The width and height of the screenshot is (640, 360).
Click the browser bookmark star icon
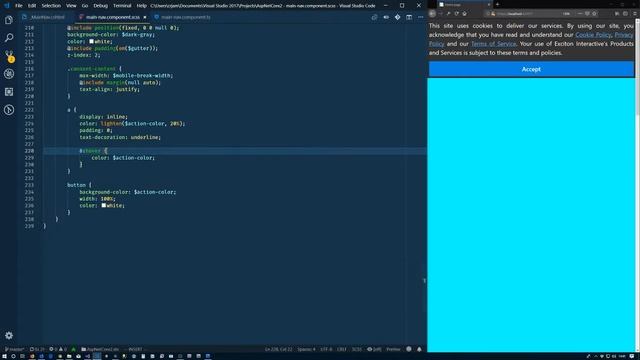point(594,13)
